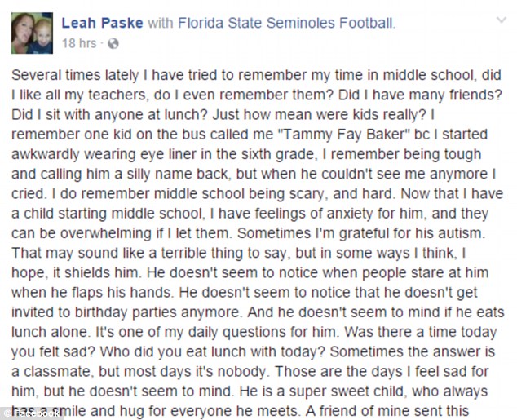Open the 18 hrs post timestamp
Image resolution: width=517 pixels, height=420 pixels.
coord(79,43)
